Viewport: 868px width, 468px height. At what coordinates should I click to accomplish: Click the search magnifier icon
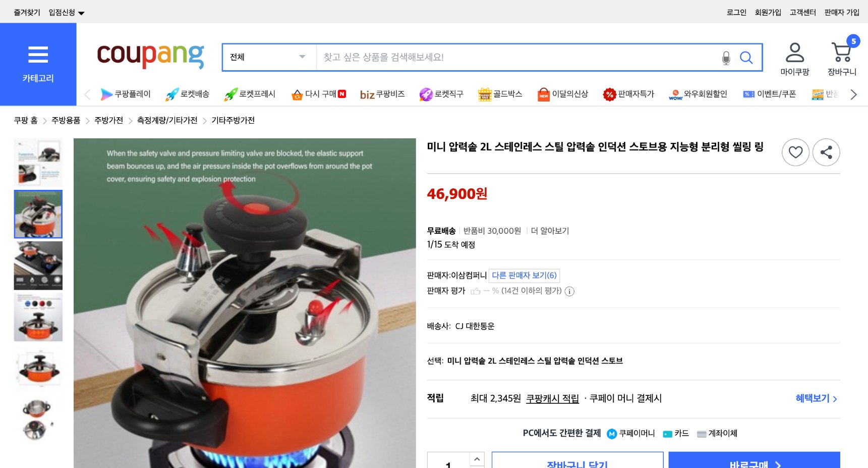coord(746,57)
